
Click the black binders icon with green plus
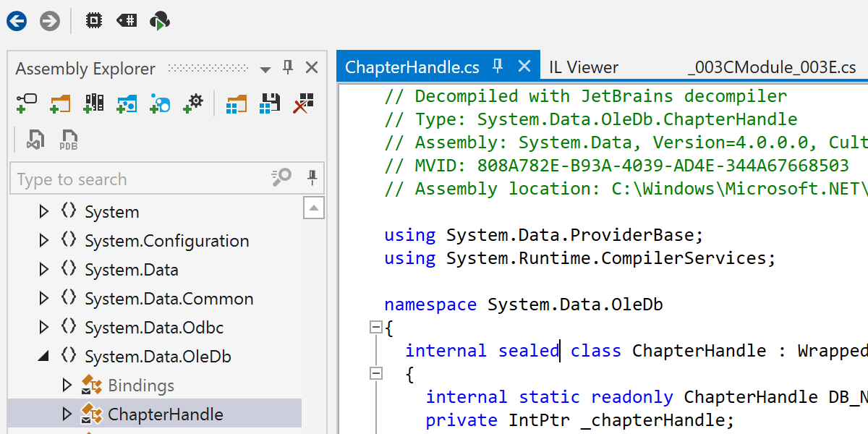click(x=93, y=103)
